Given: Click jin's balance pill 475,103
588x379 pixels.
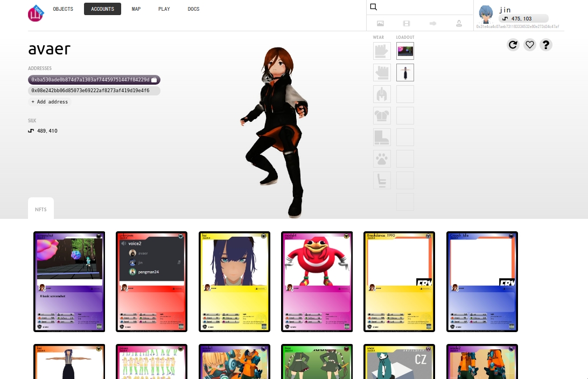Looking at the screenshot, I should tap(523, 19).
